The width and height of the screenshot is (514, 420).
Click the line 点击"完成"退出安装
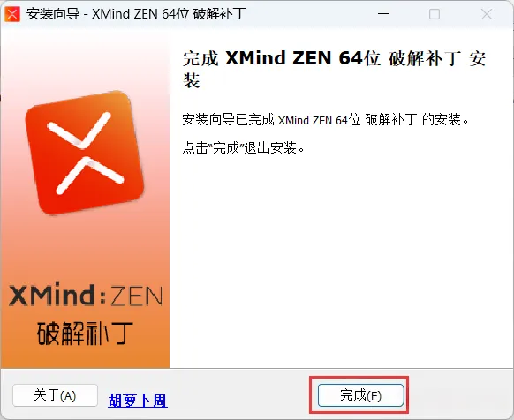(x=243, y=147)
